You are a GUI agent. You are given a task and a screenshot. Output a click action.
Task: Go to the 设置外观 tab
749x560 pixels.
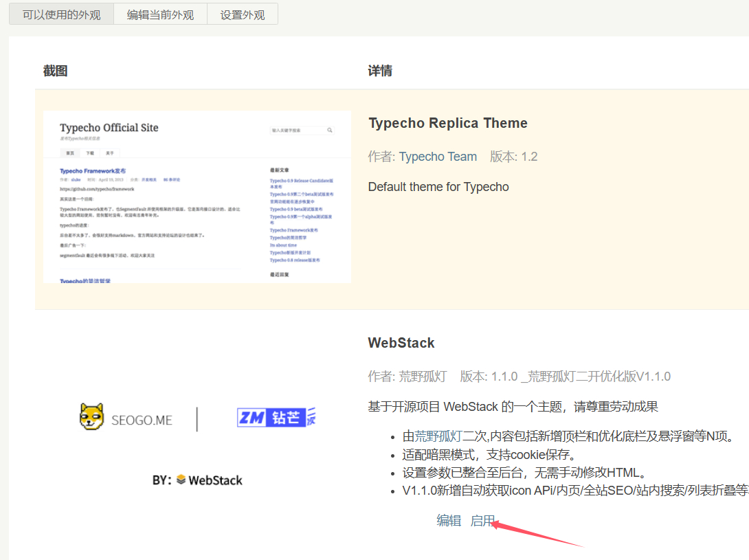click(243, 15)
